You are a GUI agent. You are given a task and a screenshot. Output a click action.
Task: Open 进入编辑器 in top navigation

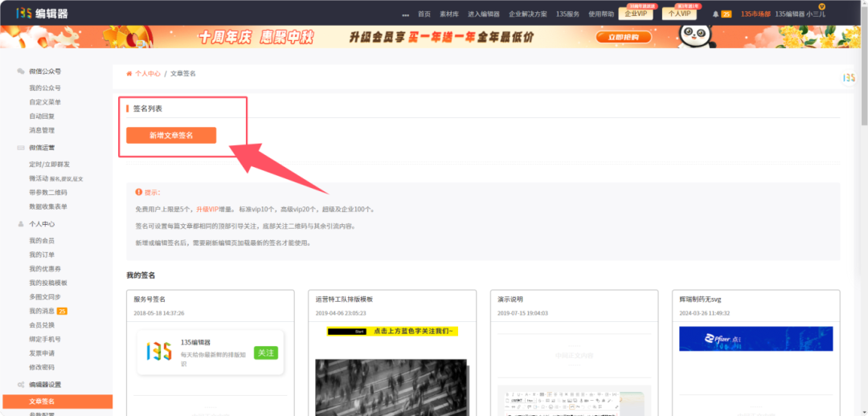pyautogui.click(x=484, y=14)
